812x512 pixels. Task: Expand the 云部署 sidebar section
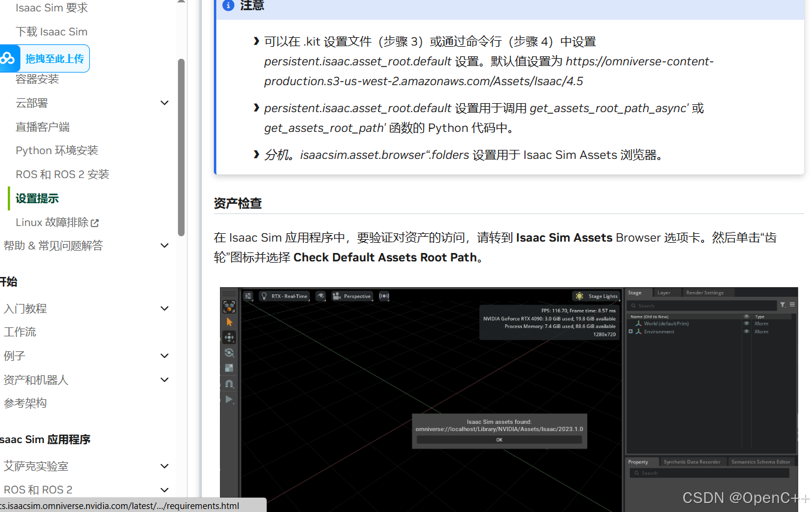click(165, 103)
